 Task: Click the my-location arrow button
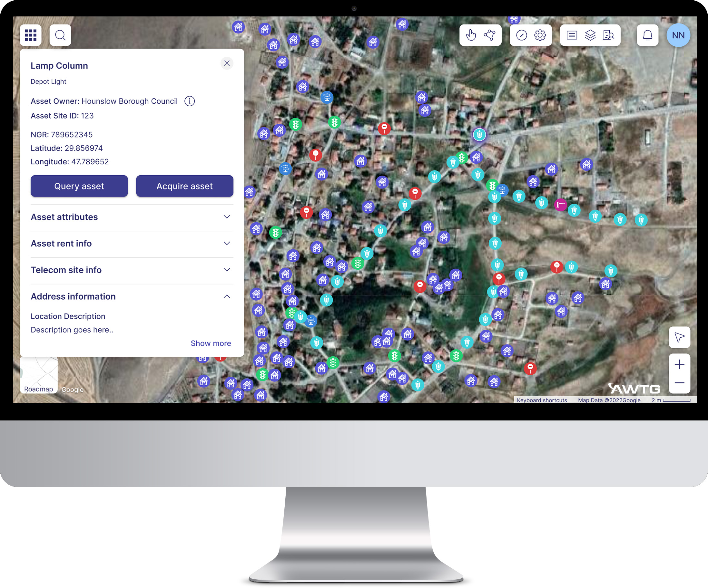pyautogui.click(x=680, y=337)
